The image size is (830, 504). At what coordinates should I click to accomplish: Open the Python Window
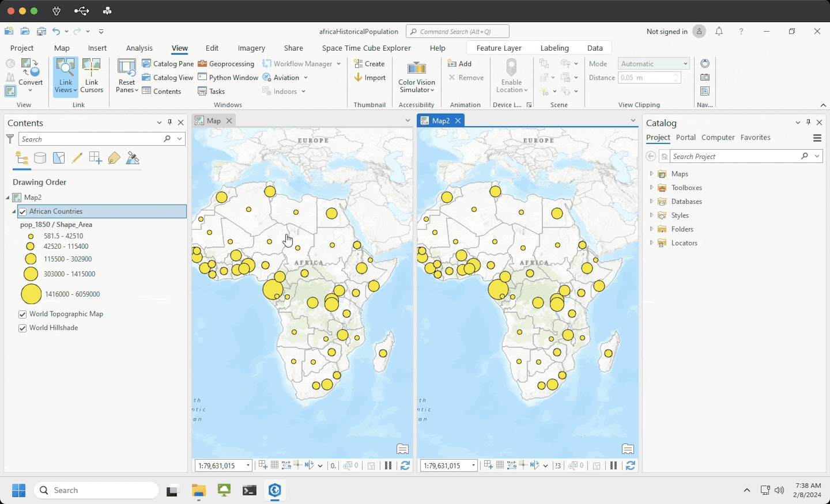pos(228,78)
